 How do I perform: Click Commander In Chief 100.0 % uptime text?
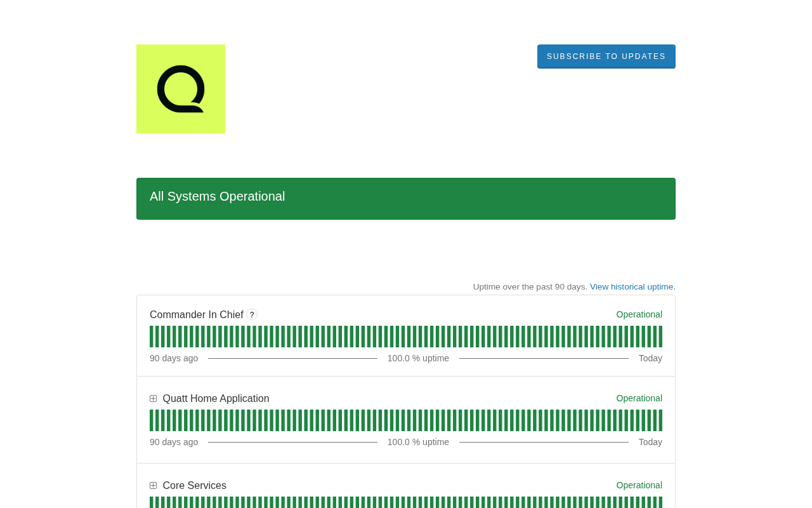click(418, 358)
